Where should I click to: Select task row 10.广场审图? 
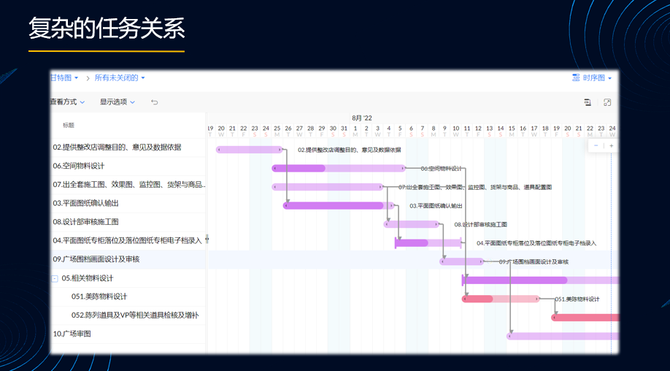[x=128, y=334]
